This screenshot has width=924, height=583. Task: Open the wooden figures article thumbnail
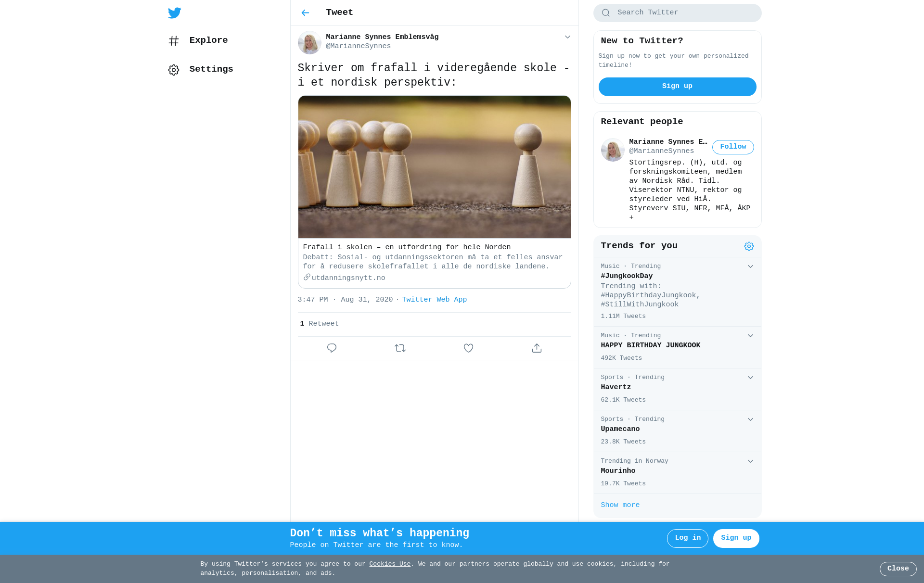[x=434, y=167]
